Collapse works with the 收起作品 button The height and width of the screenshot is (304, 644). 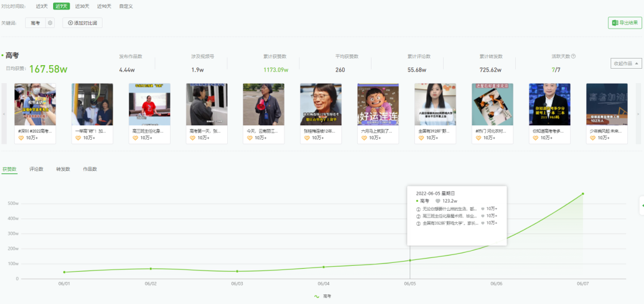626,63
